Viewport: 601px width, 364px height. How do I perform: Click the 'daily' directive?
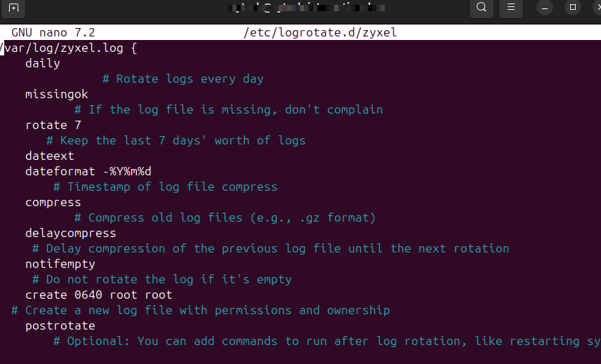[42, 64]
